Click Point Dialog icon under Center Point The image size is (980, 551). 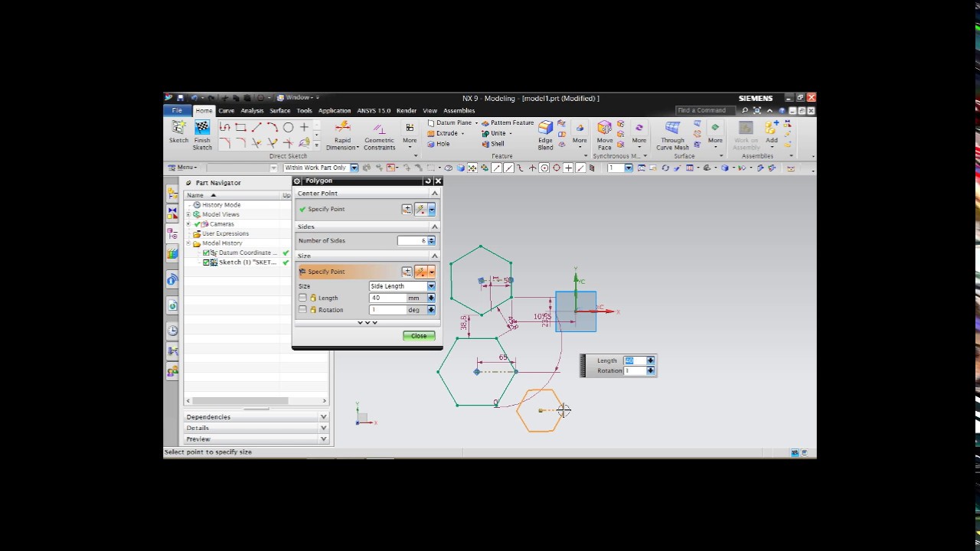tap(407, 209)
